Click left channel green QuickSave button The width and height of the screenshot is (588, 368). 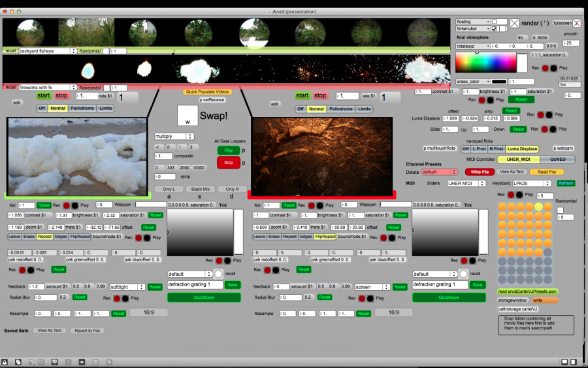coord(204,297)
